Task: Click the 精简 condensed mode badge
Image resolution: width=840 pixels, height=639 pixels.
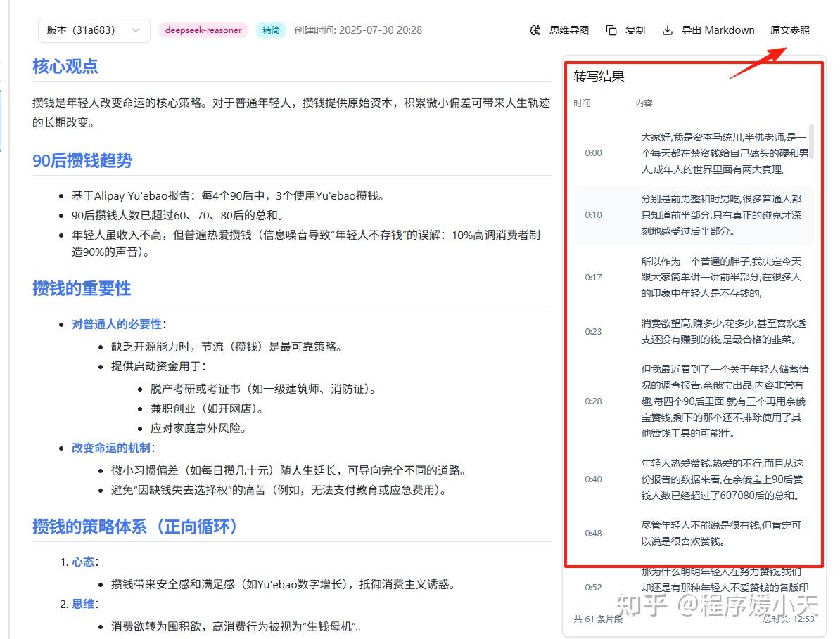Action: (x=270, y=30)
